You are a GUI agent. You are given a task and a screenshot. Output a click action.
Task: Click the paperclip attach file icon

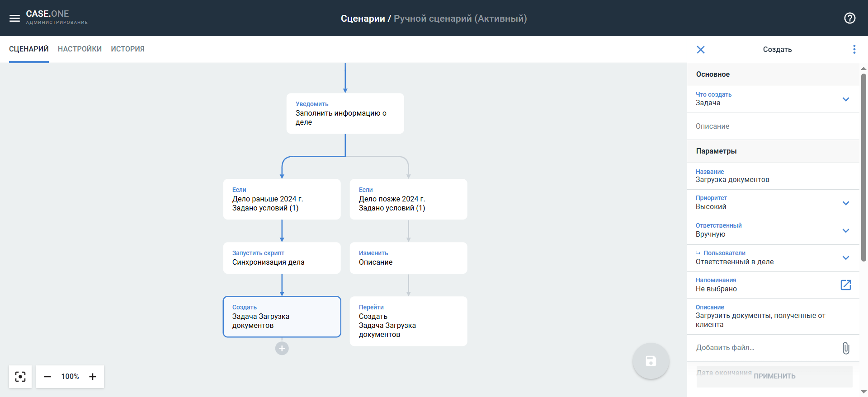tap(845, 348)
